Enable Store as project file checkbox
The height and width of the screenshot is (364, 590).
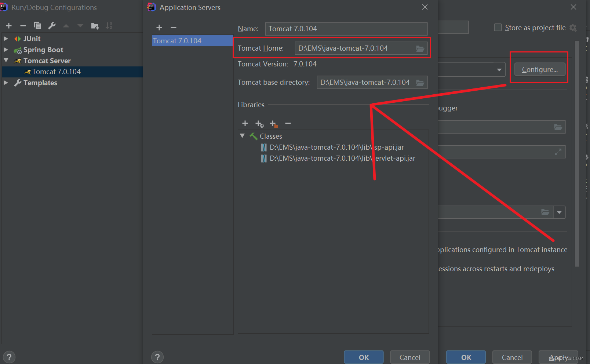tap(498, 28)
